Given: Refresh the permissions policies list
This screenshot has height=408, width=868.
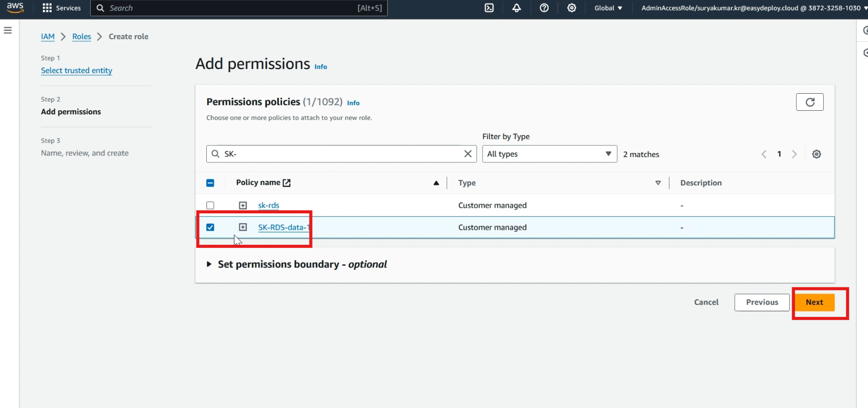Looking at the screenshot, I should tap(810, 102).
